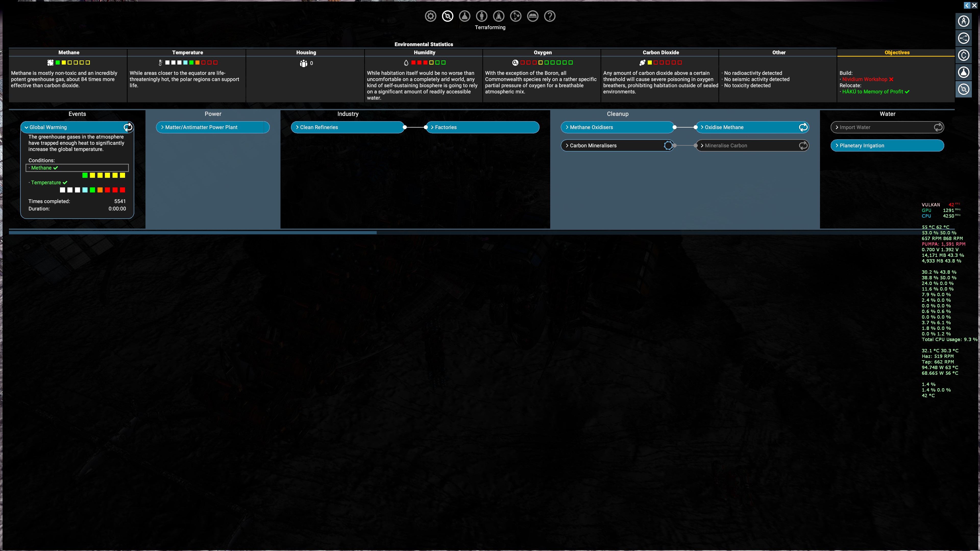Image resolution: width=980 pixels, height=551 pixels.
Task: Open the research flask icon in right sidebar
Action: point(963,72)
